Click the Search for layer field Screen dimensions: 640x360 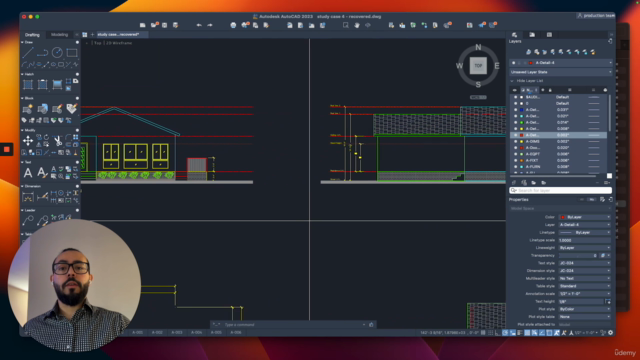tap(560, 191)
